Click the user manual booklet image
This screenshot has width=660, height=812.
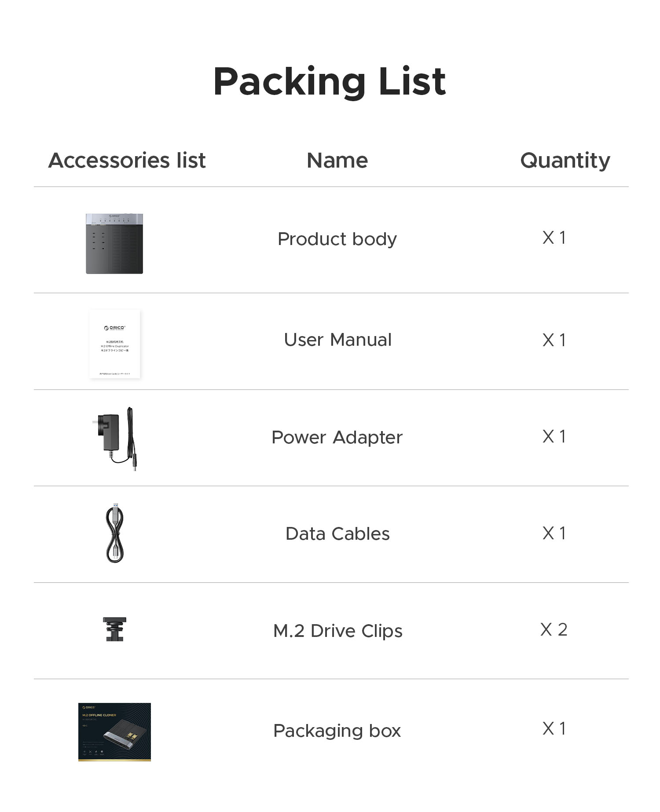point(114,344)
